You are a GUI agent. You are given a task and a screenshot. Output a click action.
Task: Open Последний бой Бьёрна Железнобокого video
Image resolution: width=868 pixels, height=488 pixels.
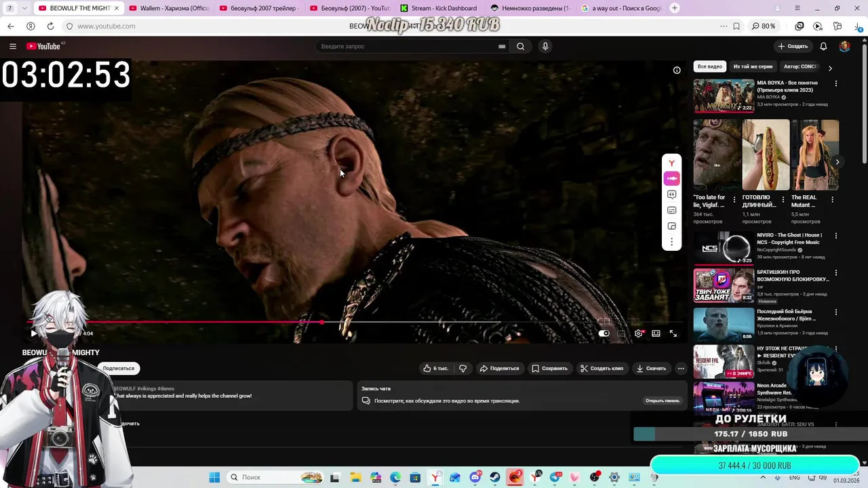[x=724, y=324]
